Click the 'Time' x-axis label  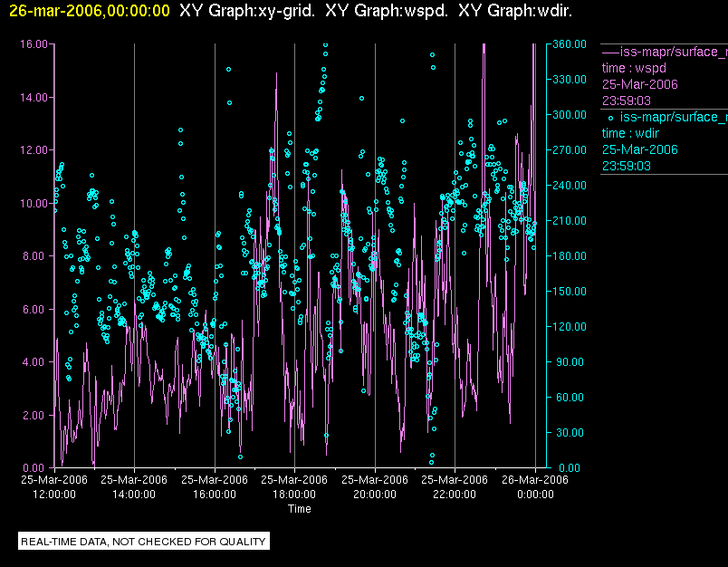[x=300, y=509]
